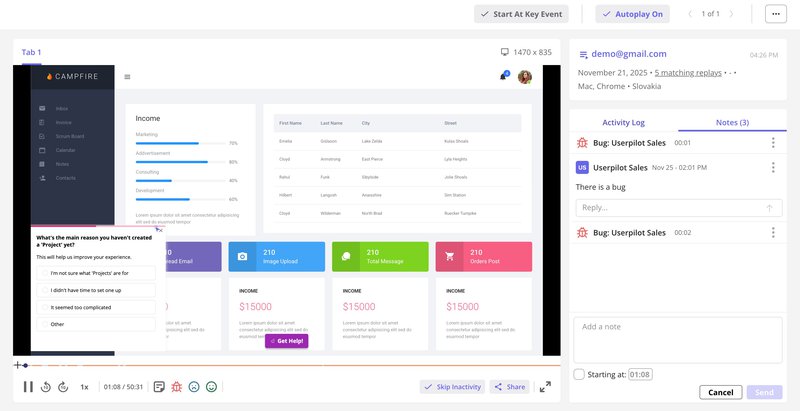Open options menu for 'There is a bug' note

[773, 169]
